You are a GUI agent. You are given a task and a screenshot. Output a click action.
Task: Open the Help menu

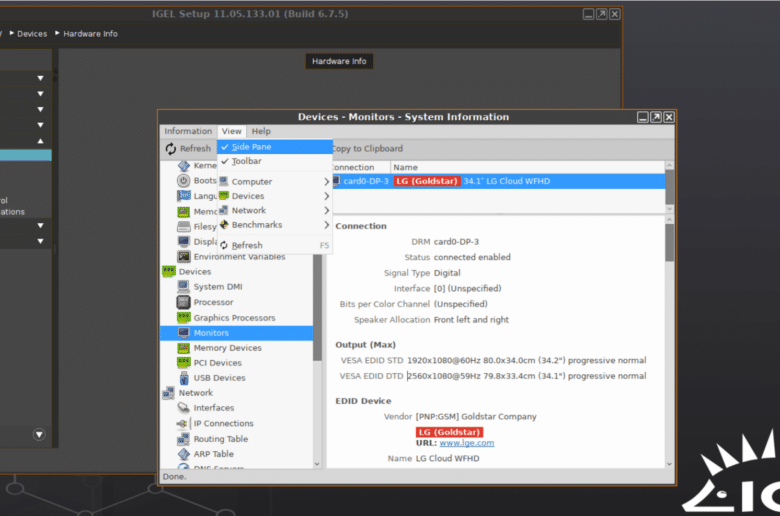(261, 131)
